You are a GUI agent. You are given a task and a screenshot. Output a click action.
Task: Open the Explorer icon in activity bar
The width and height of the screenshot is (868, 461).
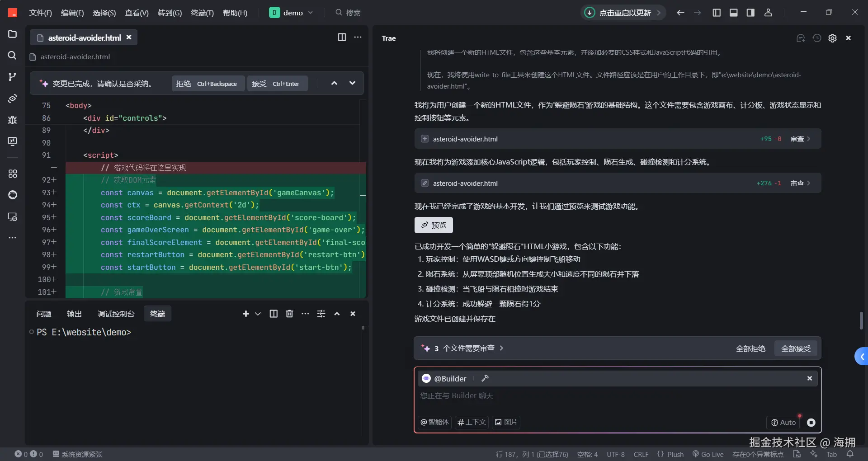(x=12, y=34)
